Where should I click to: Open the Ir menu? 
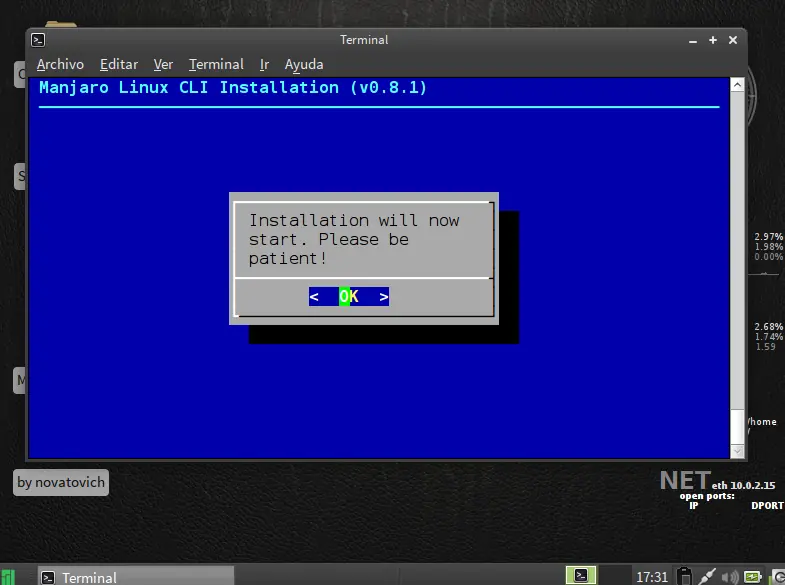(x=264, y=65)
